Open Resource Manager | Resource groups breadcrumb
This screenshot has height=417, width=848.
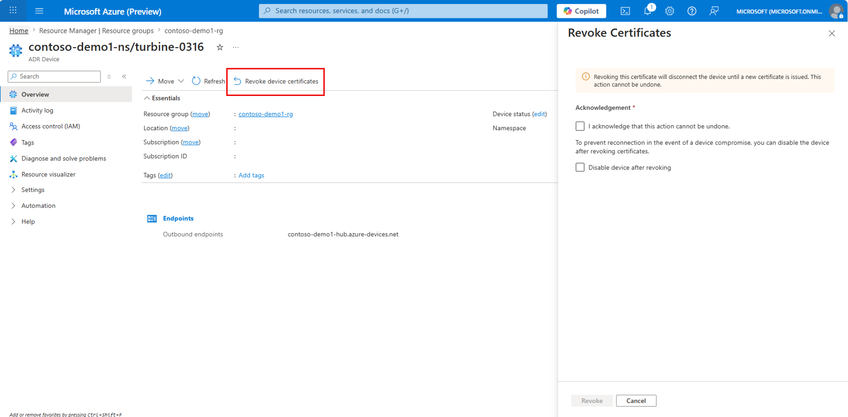96,31
